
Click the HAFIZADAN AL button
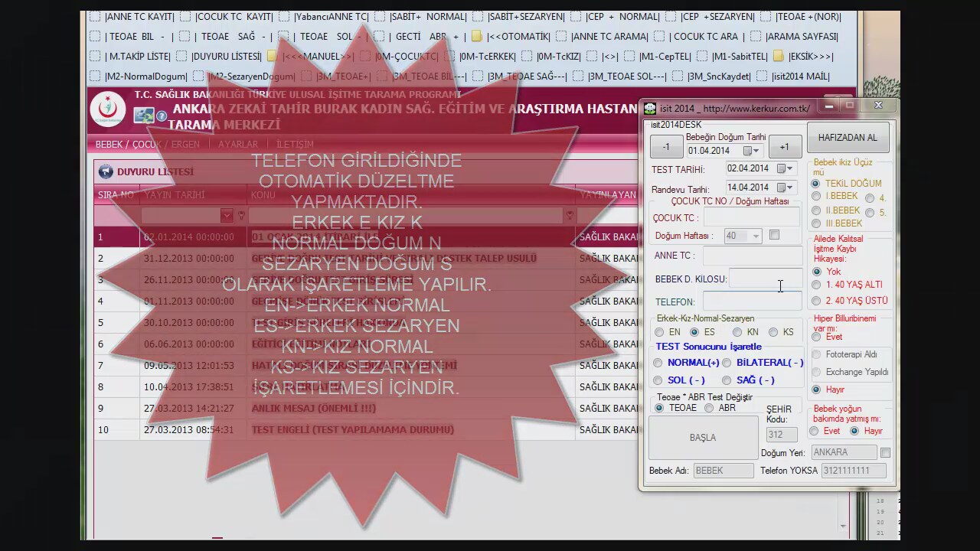coord(848,138)
